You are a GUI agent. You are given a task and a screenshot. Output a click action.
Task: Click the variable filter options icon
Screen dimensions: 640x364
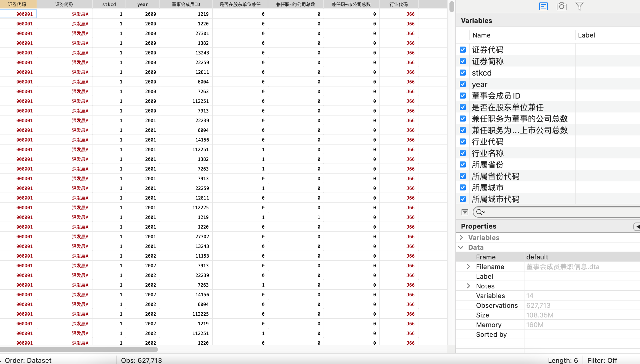pos(465,212)
